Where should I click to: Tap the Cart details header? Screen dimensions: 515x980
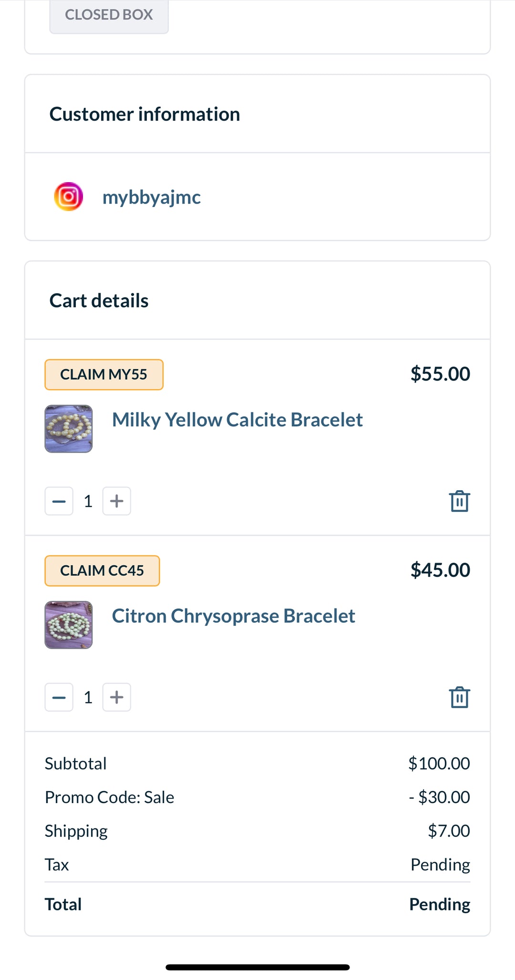[99, 300]
